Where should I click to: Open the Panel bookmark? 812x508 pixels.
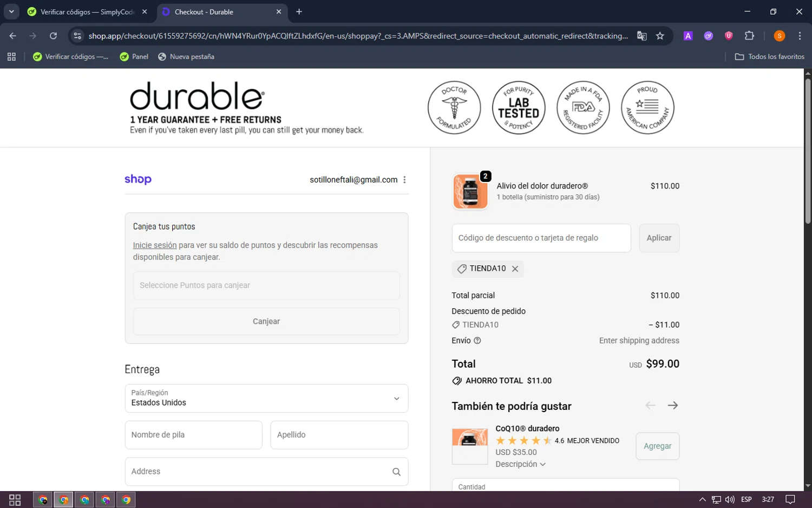134,56
